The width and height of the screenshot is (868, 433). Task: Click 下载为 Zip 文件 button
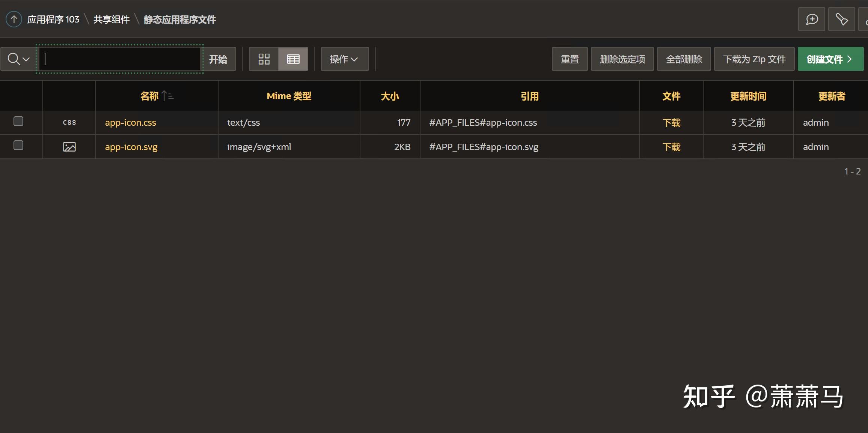tap(754, 59)
